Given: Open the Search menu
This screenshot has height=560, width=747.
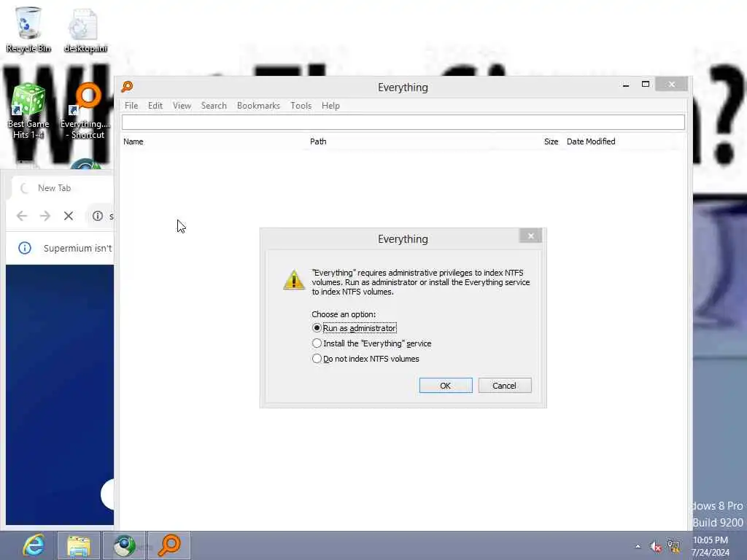Looking at the screenshot, I should (214, 106).
